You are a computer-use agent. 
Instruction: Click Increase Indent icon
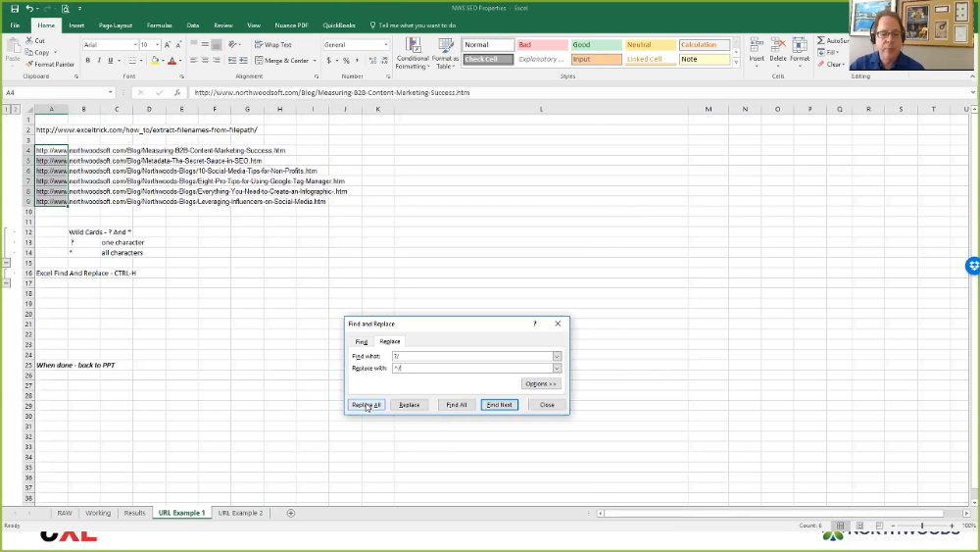[243, 61]
